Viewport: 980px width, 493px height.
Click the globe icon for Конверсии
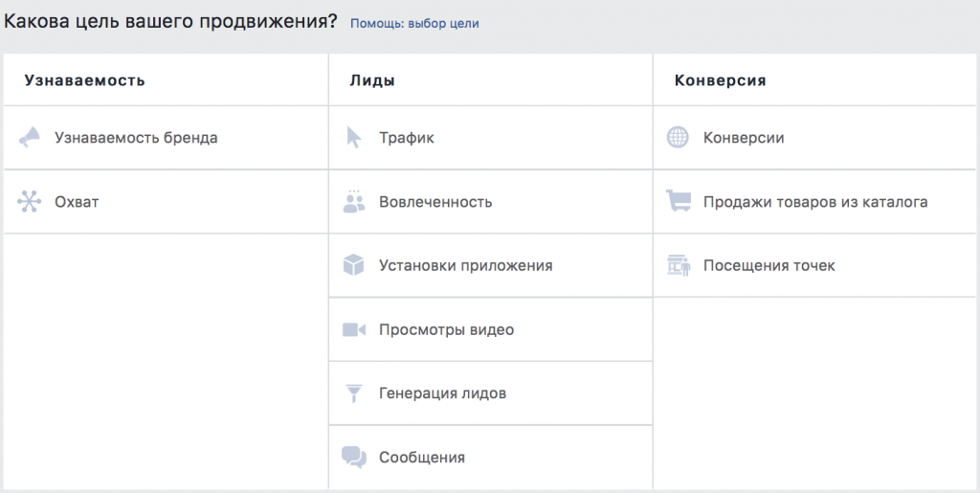tap(679, 138)
